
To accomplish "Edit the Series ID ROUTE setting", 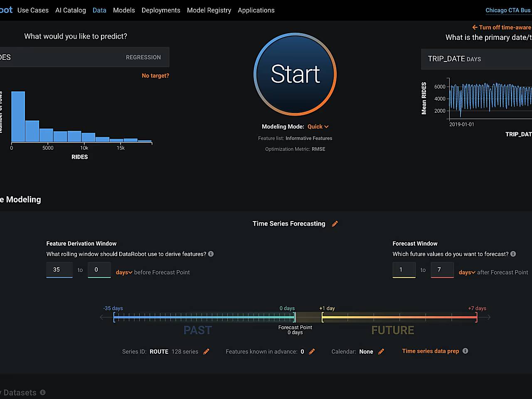I will [207, 352].
